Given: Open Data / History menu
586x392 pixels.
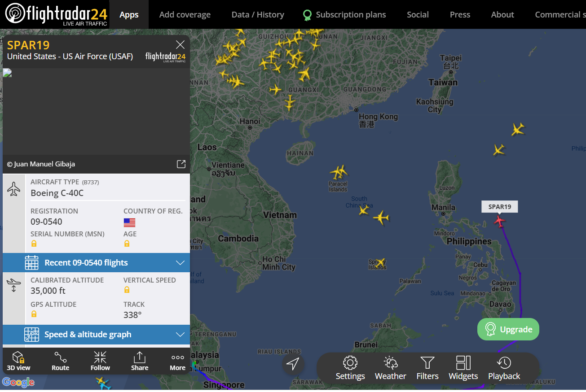Looking at the screenshot, I should (x=258, y=15).
